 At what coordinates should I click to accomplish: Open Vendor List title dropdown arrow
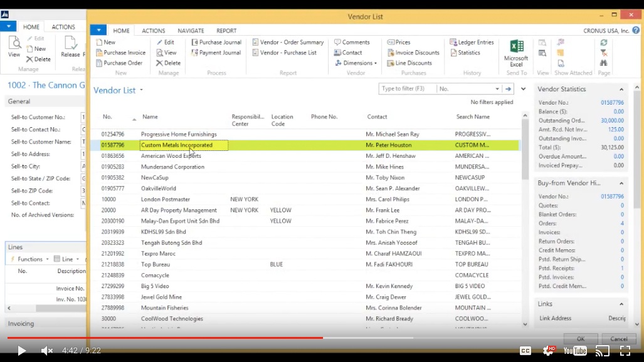click(x=141, y=90)
